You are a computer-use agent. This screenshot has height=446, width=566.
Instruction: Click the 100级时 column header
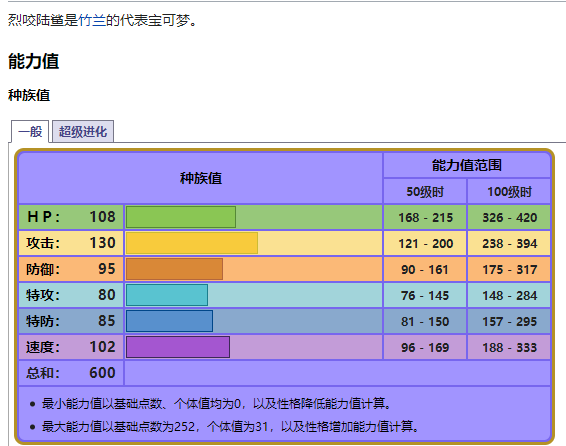509,192
